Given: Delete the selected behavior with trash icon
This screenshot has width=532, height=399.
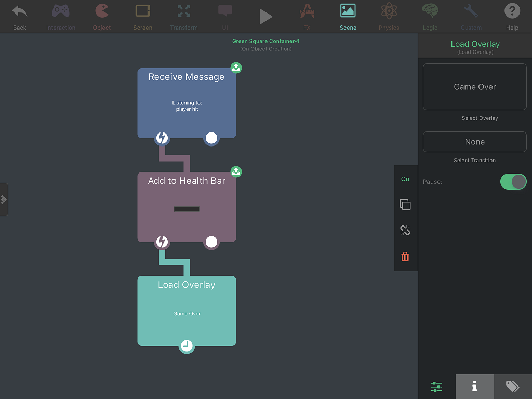Looking at the screenshot, I should (405, 257).
